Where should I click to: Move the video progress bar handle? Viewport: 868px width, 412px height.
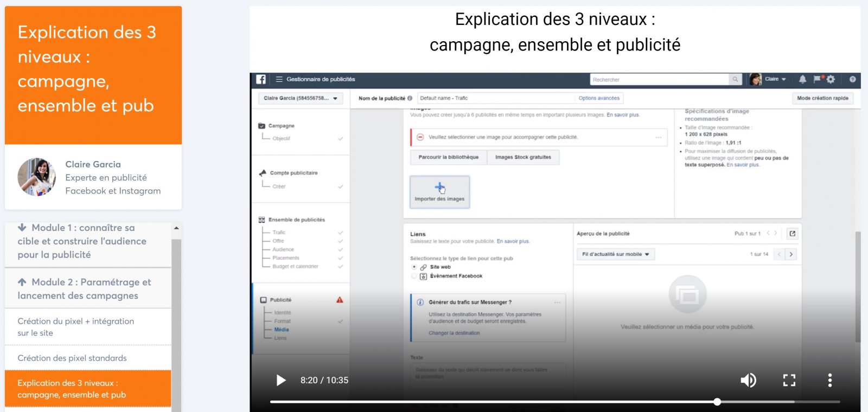[717, 402]
